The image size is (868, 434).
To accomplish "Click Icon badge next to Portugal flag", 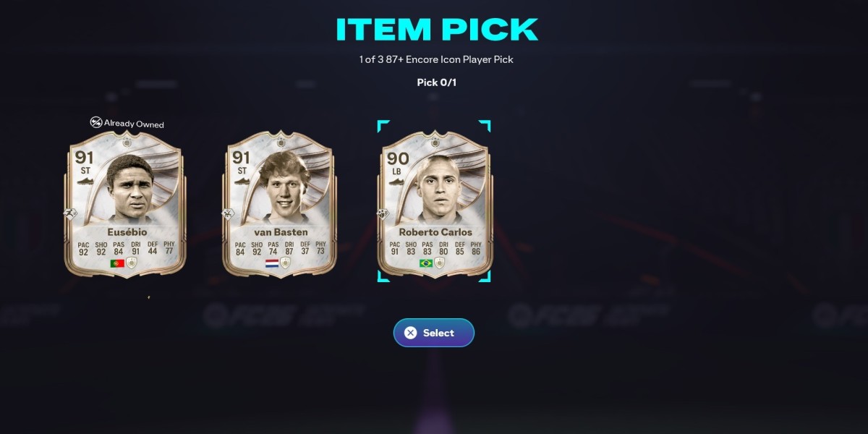I will coord(132,263).
